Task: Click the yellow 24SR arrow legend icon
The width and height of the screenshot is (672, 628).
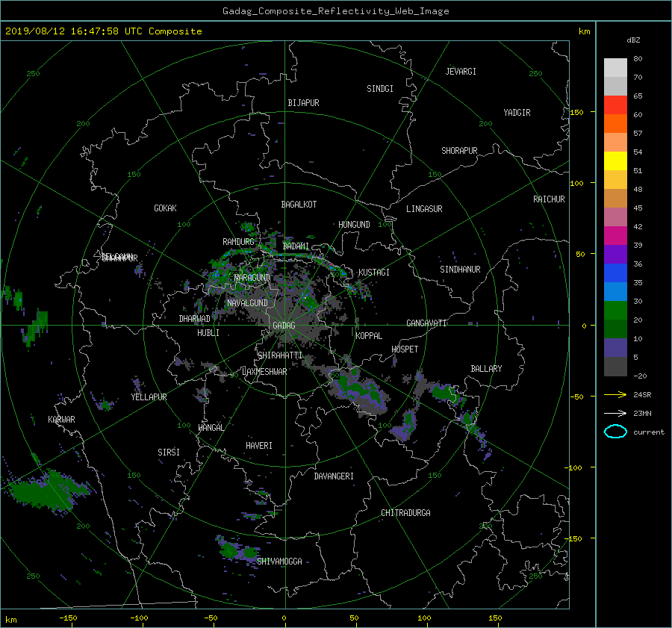Action: (x=615, y=394)
